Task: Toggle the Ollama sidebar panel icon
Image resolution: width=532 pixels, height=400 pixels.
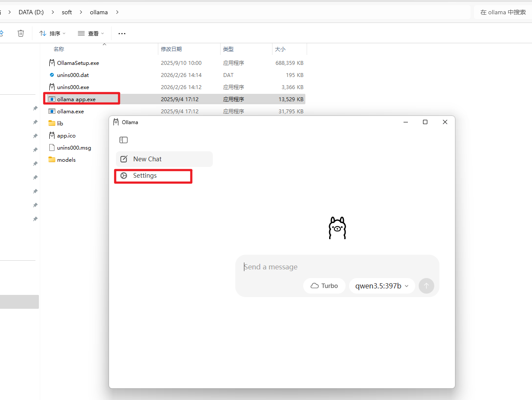Action: (124, 140)
